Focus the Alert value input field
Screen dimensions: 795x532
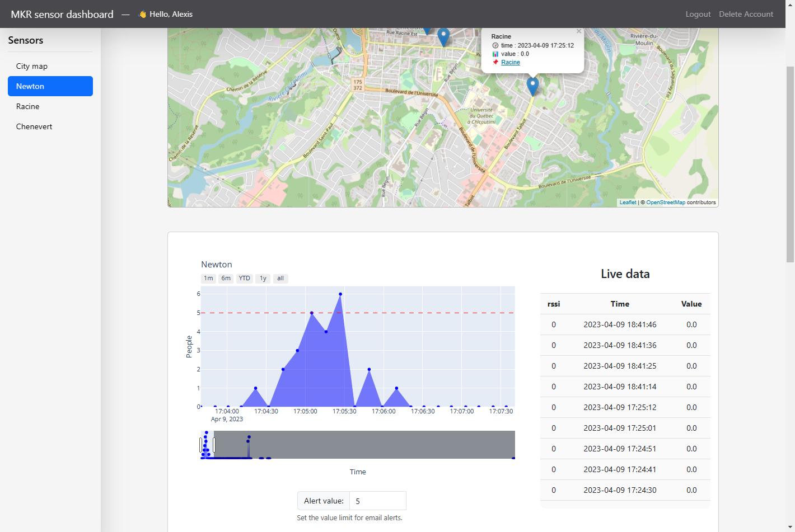[378, 501]
